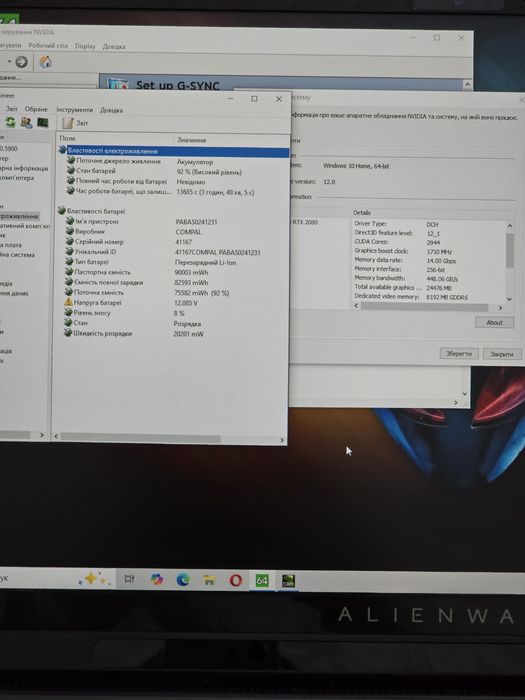Open the Звіт menu in AIDA64

pyautogui.click(x=12, y=109)
